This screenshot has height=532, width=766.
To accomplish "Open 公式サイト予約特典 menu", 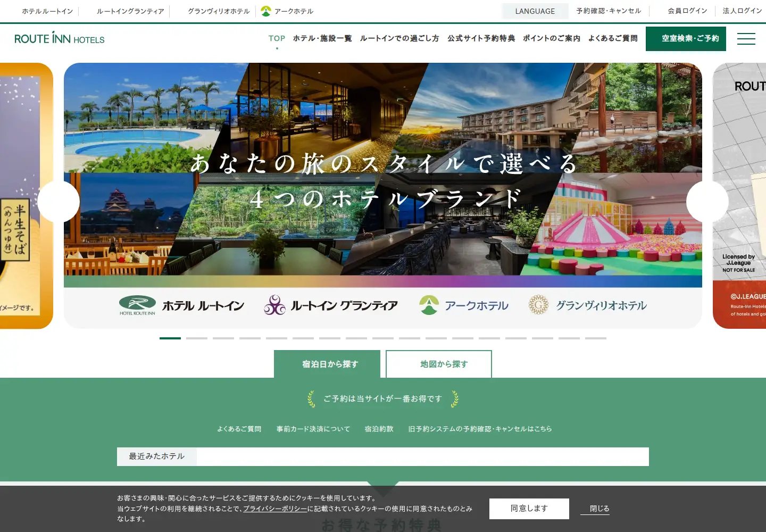I will tap(481, 38).
